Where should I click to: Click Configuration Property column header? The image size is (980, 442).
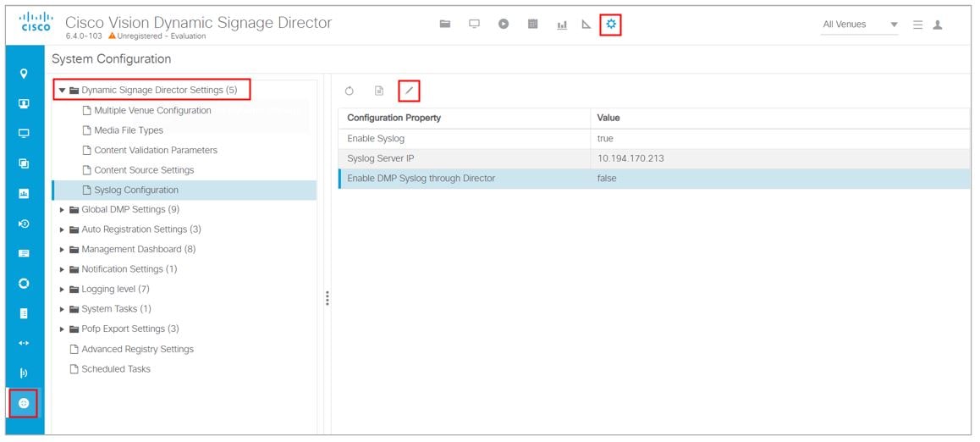[x=465, y=118]
